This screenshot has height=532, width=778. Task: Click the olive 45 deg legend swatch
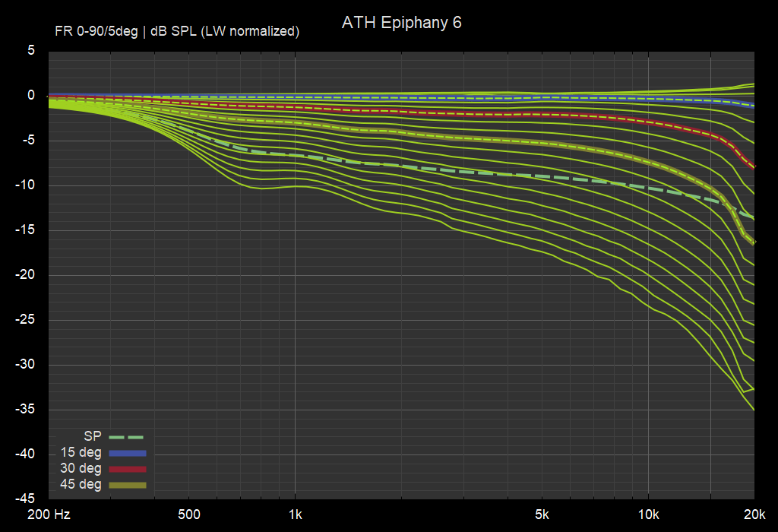(x=128, y=485)
